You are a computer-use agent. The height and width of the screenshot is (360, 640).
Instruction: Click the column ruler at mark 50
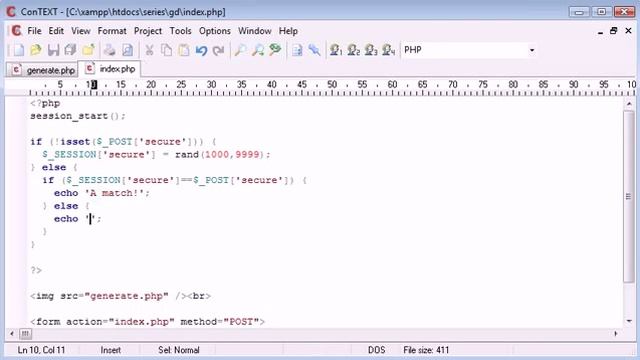pos(332,85)
